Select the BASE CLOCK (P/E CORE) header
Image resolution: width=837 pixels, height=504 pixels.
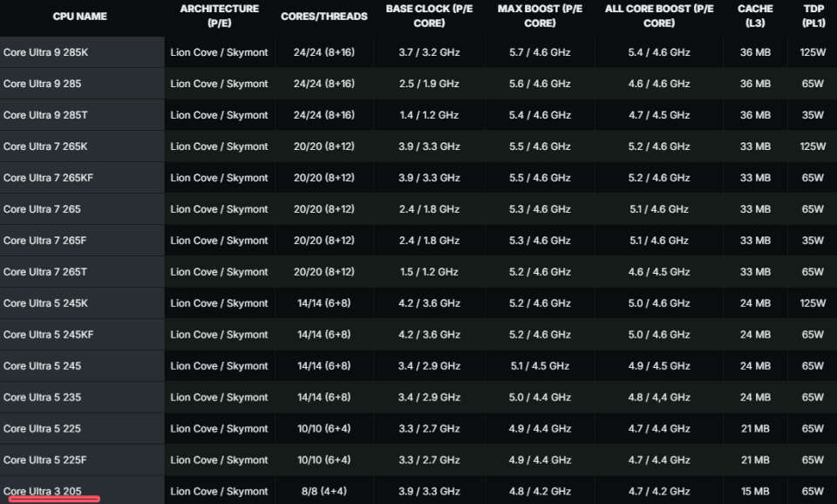(428, 16)
